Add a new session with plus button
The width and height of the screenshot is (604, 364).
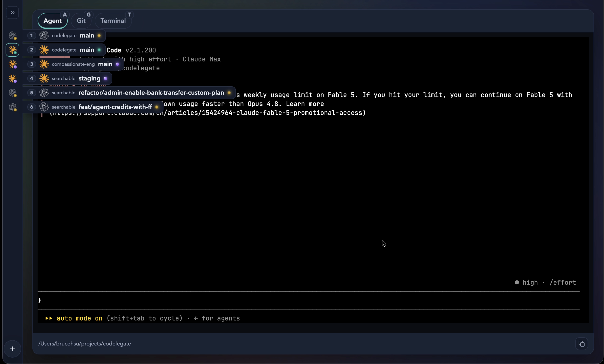tap(12, 349)
